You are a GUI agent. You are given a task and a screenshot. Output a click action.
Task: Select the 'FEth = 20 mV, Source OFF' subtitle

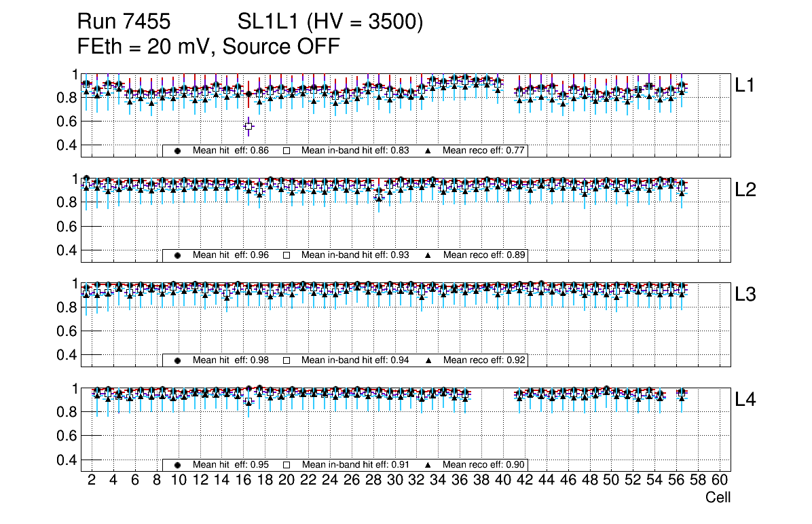pyautogui.click(x=208, y=47)
